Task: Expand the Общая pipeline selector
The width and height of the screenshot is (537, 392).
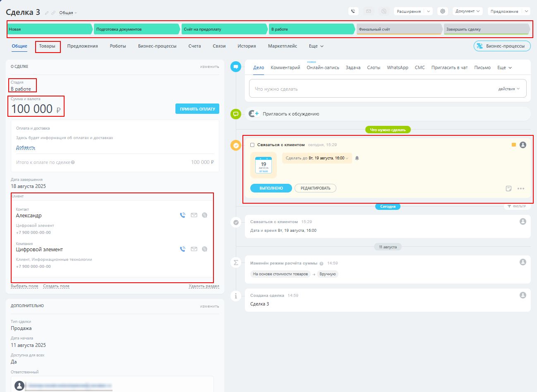Action: point(68,13)
